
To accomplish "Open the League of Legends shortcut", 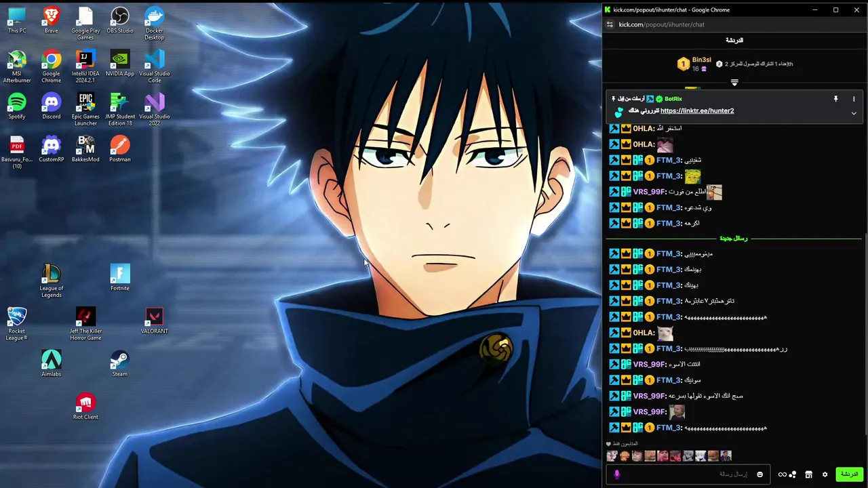I will pos(51,281).
